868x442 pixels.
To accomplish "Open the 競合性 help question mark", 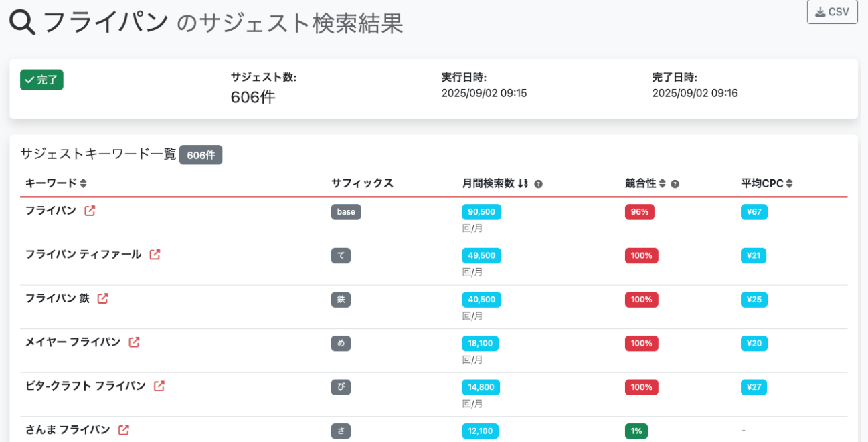I will pyautogui.click(x=675, y=183).
